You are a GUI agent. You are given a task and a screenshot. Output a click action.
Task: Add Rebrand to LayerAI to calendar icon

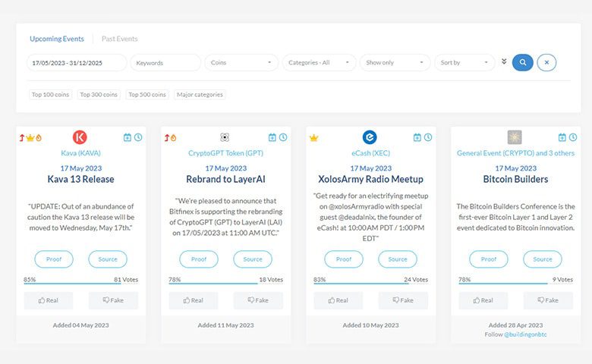[272, 137]
